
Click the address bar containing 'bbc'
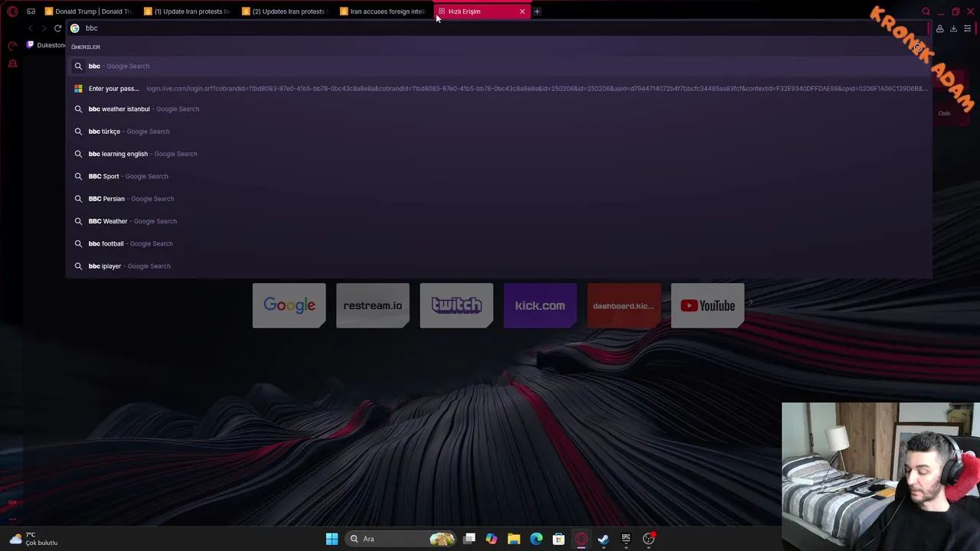[x=498, y=28]
